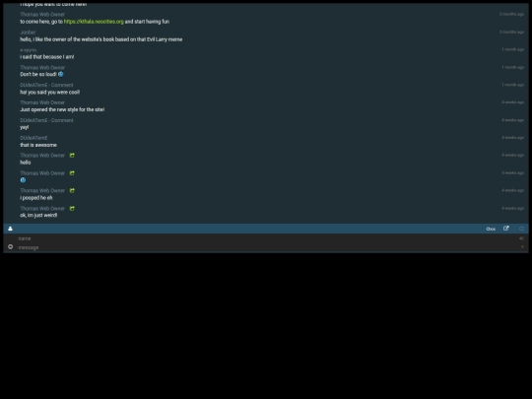Send message with the arrow icon

pos(522,246)
